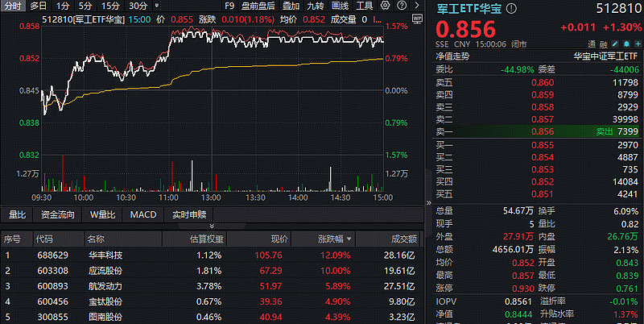Toggle the 九转 indicator
Viewport: 644px width, 324px height.
316,6
